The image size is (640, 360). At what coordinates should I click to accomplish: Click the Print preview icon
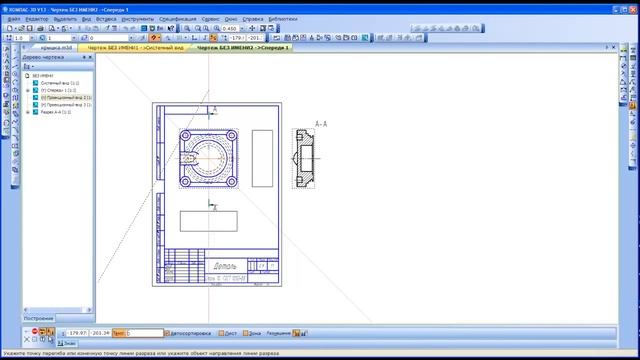51,28
